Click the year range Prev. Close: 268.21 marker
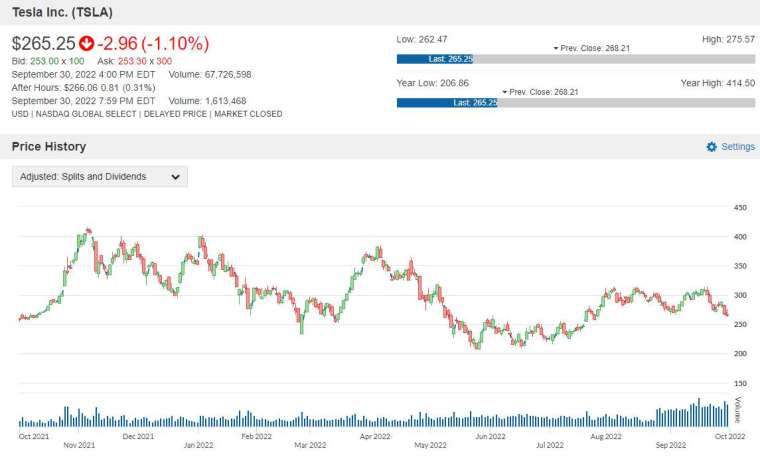The image size is (760, 457). pos(540,92)
